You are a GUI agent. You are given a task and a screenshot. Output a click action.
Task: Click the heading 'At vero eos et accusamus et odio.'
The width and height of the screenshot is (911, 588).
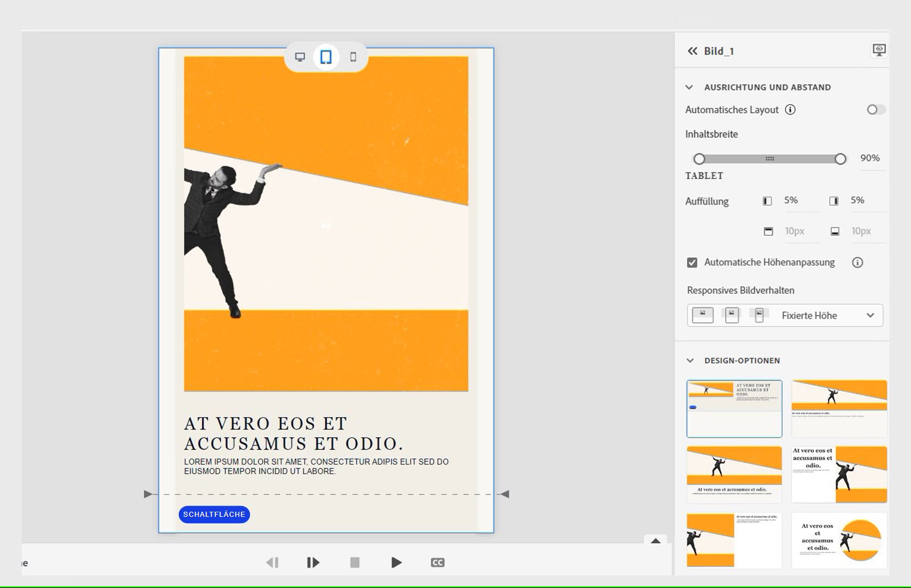[x=294, y=433]
